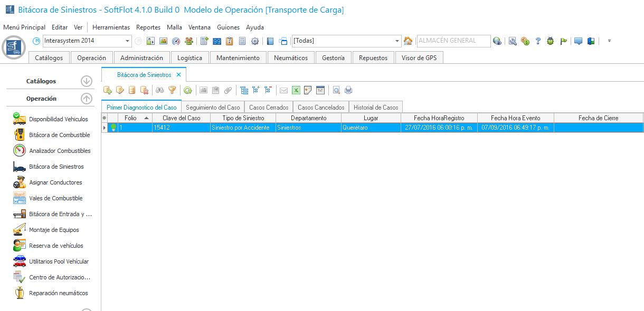Select the Mantenimiento module tab
This screenshot has height=311, width=644.
[238, 58]
